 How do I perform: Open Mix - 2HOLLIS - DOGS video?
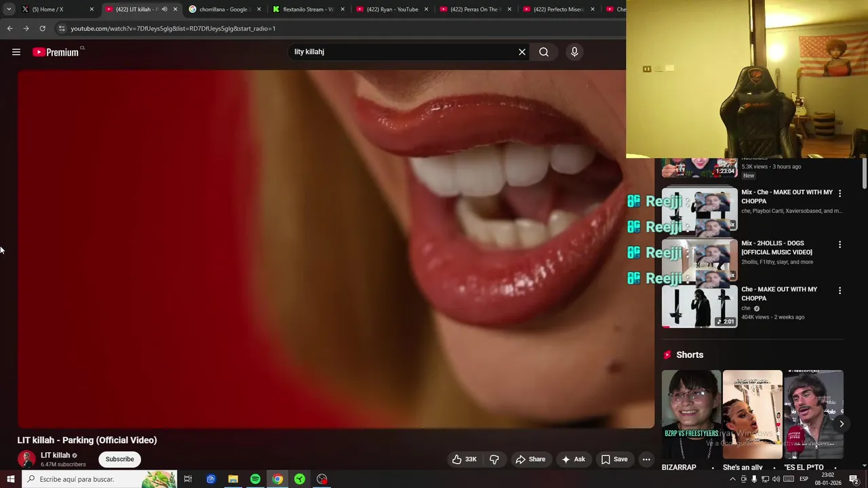[776, 247]
